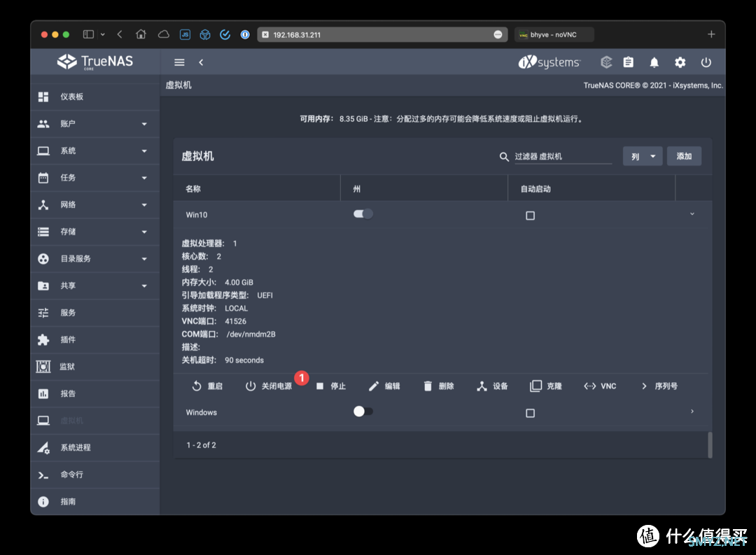Expand the 存储 storage menu

click(94, 232)
